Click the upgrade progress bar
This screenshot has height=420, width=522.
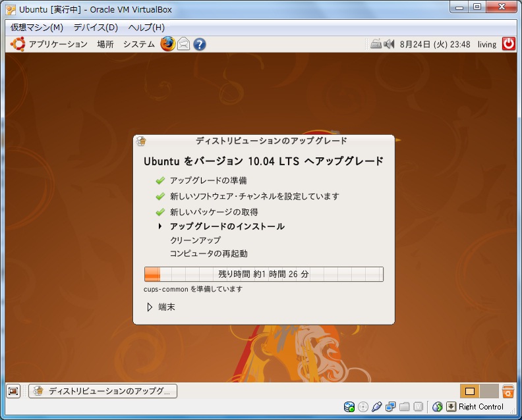tap(264, 274)
